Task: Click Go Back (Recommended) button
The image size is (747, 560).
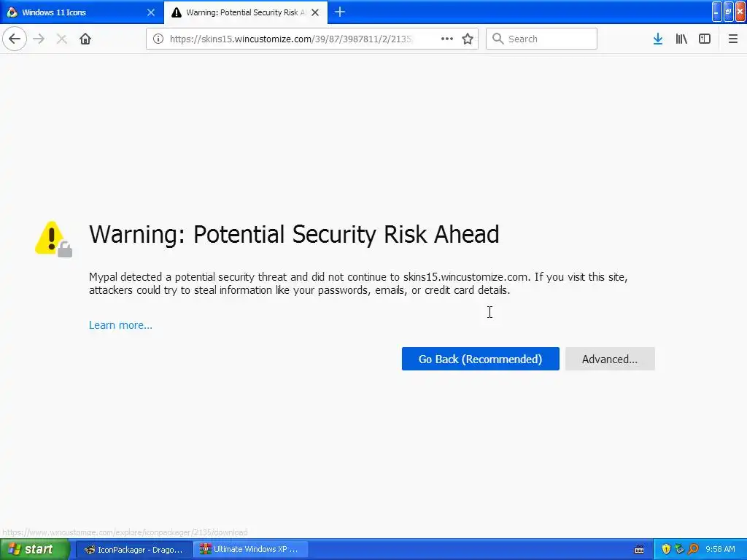Action: 480,359
